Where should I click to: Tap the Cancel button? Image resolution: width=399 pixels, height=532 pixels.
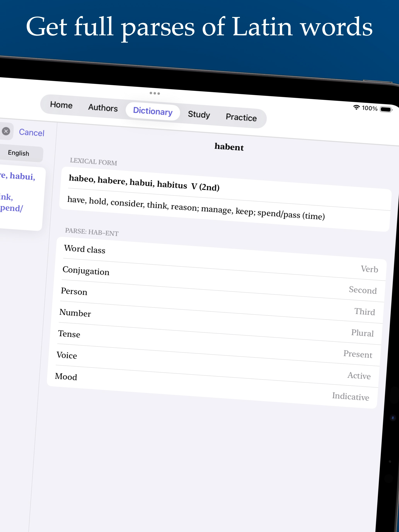pos(32,133)
